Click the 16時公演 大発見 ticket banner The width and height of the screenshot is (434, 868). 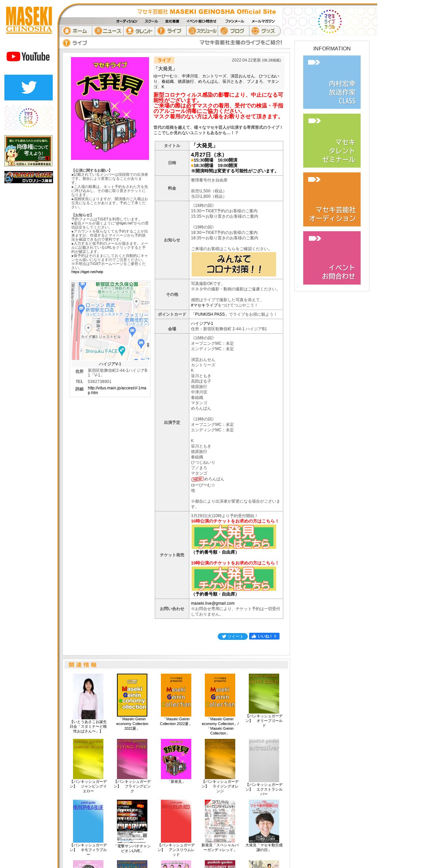(x=234, y=537)
